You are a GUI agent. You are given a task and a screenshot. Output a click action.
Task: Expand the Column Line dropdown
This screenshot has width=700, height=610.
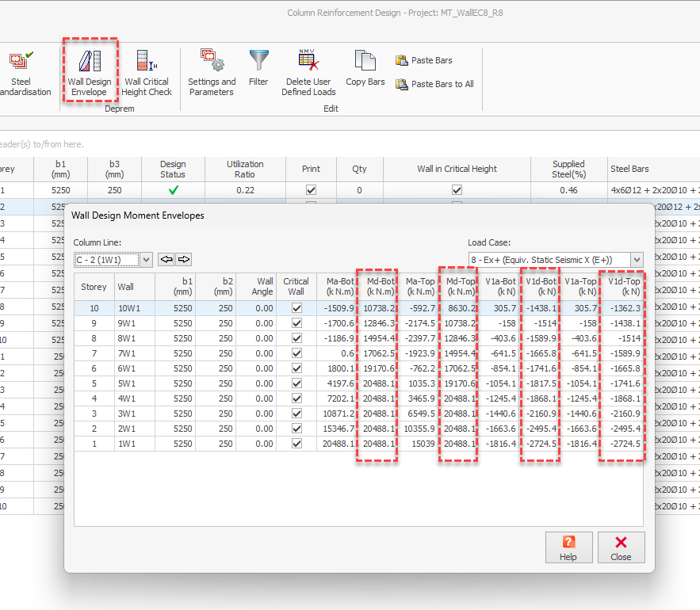coord(146,260)
